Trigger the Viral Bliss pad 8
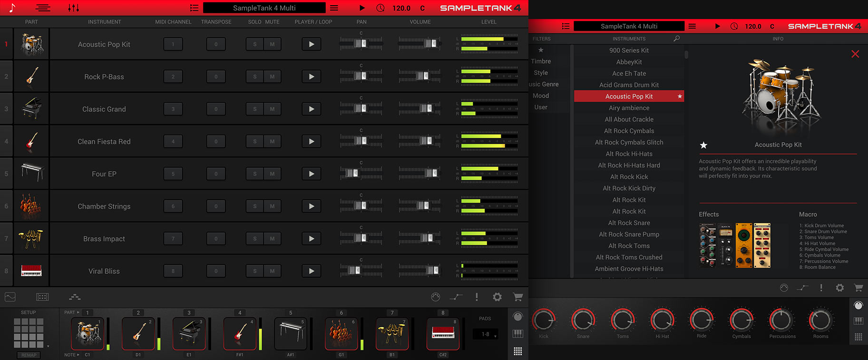 point(443,334)
